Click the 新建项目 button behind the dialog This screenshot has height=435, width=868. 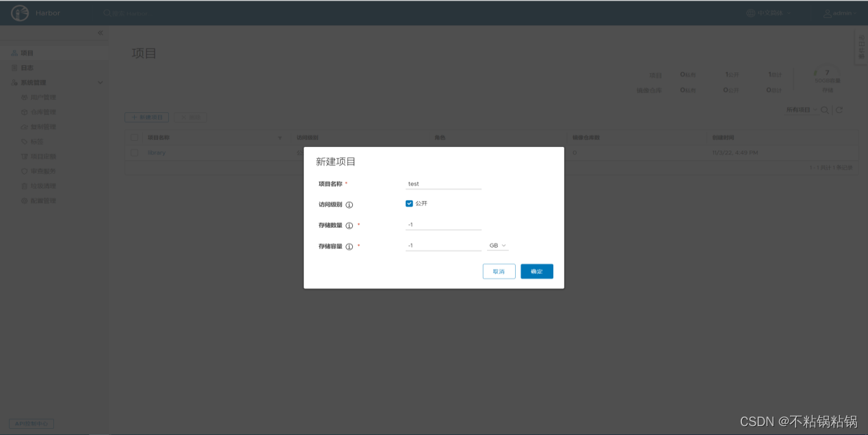pos(147,118)
